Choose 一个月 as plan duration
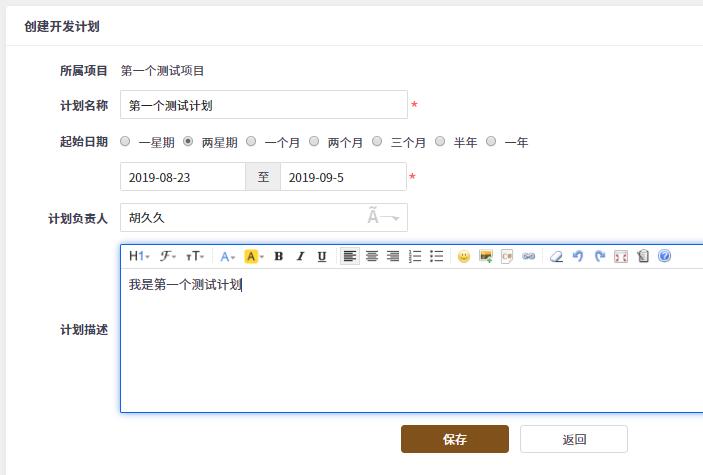 pyautogui.click(x=251, y=142)
